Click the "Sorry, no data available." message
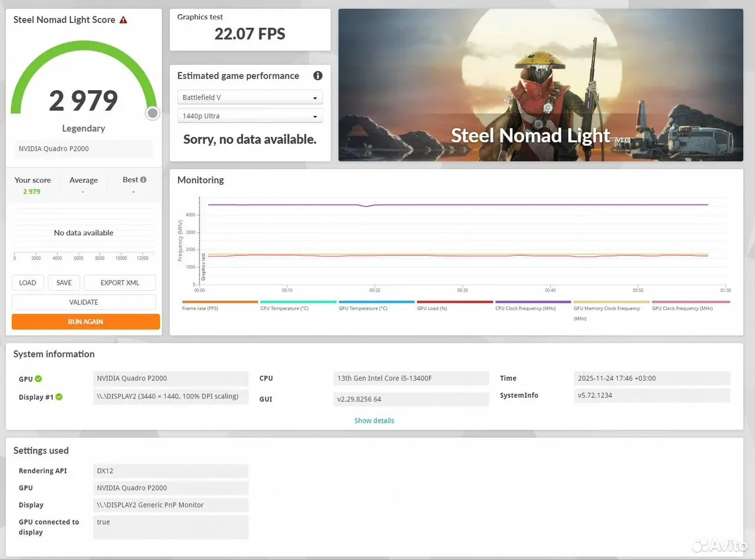The width and height of the screenshot is (755, 560). tap(250, 140)
